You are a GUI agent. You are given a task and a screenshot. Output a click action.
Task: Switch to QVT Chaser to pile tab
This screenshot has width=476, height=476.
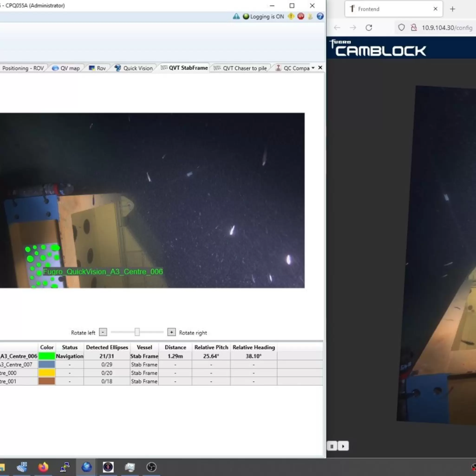(240, 68)
